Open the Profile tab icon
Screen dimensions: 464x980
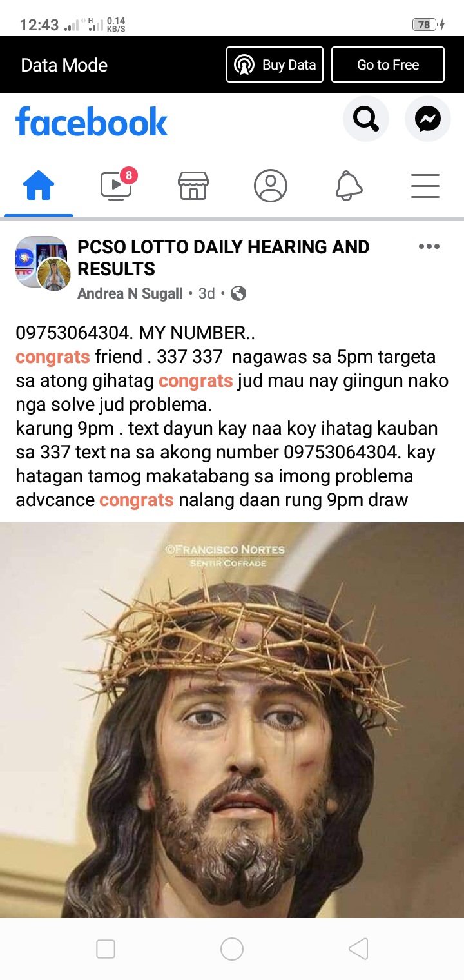(x=271, y=186)
